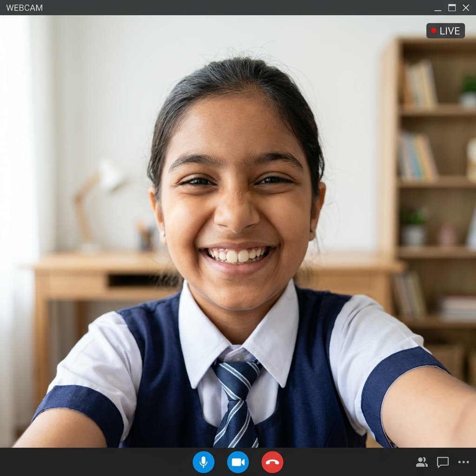
Task: Minimize the WEBCAM window
Action: click(x=437, y=8)
